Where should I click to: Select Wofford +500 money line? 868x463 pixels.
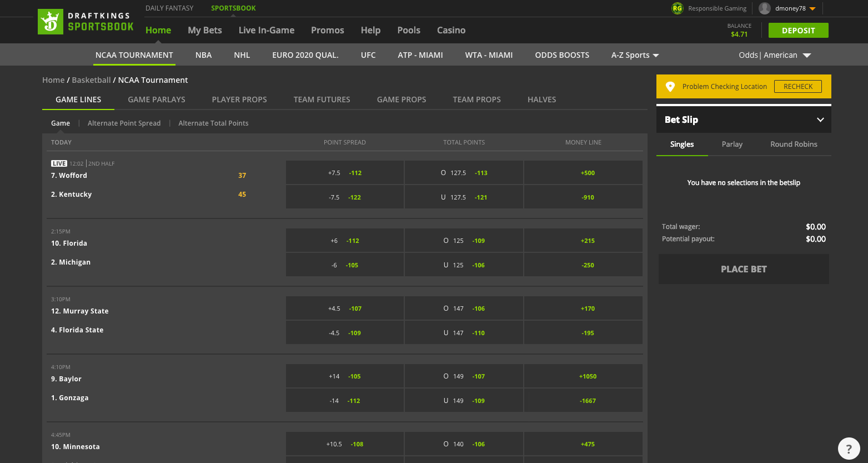(x=583, y=173)
